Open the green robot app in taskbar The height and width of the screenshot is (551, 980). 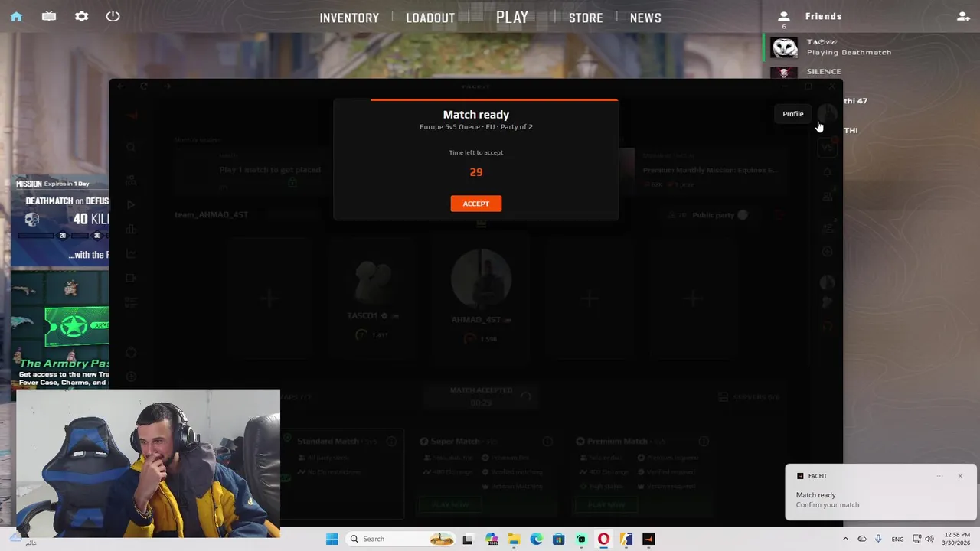[581, 539]
